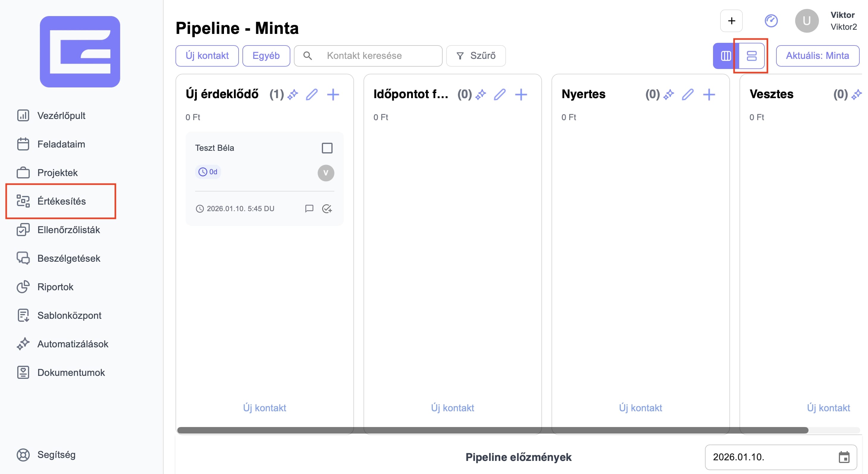Edit the Időpontot f... column with pencil icon
Viewport: 868px width, 474px height.
tap(500, 94)
